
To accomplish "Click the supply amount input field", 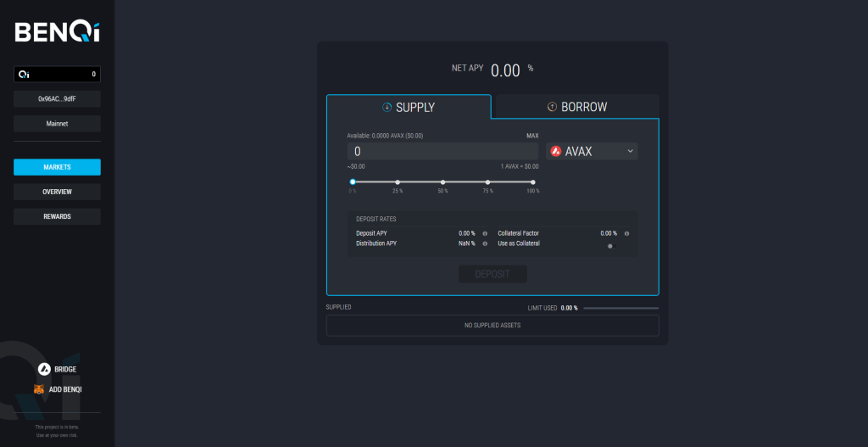I will 442,151.
